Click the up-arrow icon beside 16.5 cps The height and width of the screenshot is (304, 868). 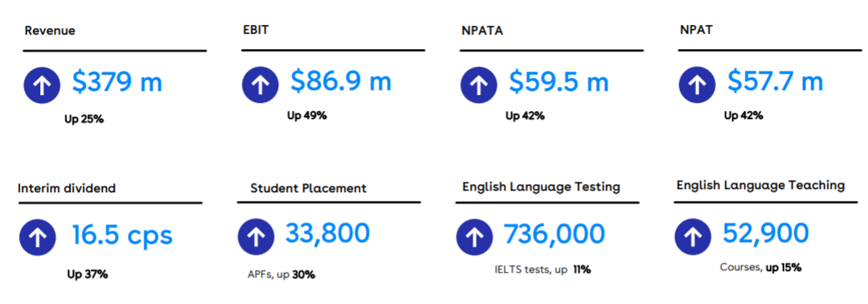click(x=38, y=236)
